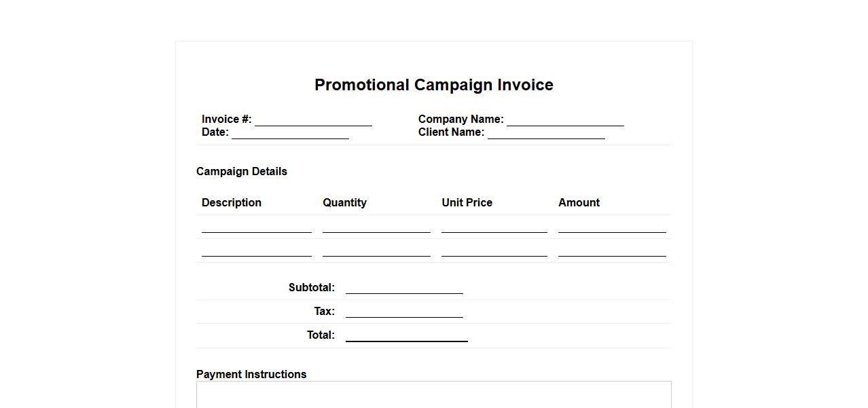Click the Company Name input field

(x=565, y=119)
